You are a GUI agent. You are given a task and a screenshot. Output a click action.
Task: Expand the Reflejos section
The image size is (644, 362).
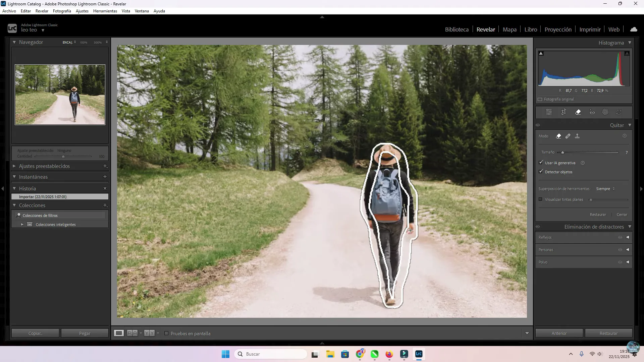[628, 237]
